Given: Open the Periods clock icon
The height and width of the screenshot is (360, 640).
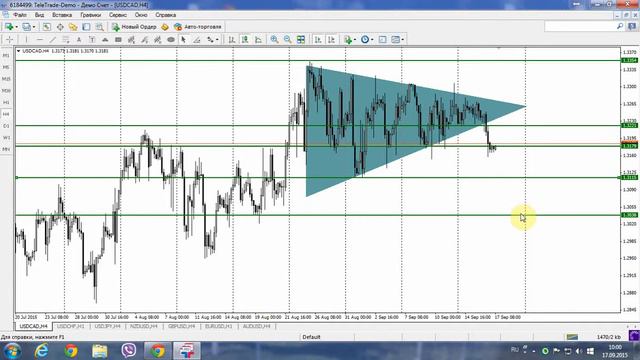Looking at the screenshot, I should point(365,40).
